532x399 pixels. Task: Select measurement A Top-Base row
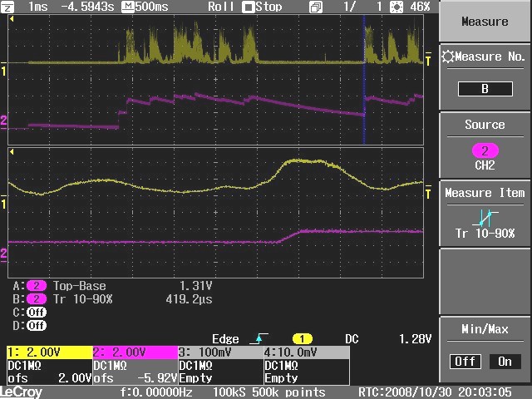pyautogui.click(x=113, y=286)
